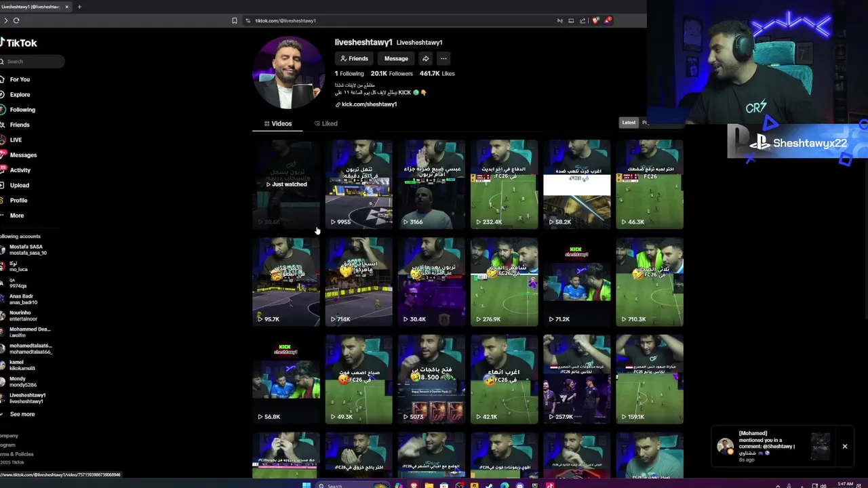Open the video with 9955 views
Viewport: 868px width, 488px height.
point(359,184)
